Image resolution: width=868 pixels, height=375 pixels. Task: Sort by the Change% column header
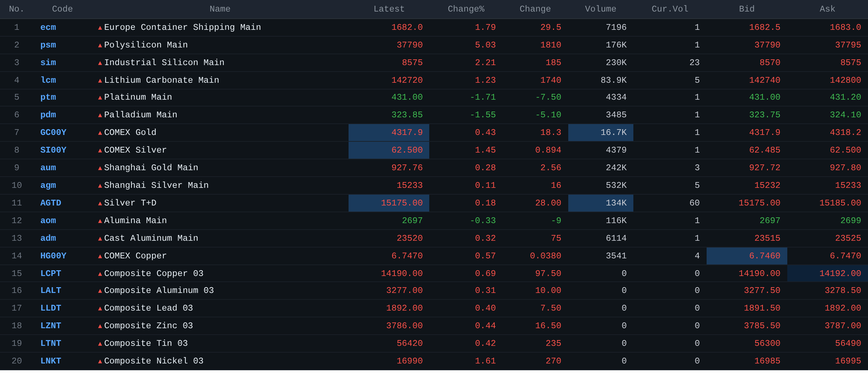point(466,9)
